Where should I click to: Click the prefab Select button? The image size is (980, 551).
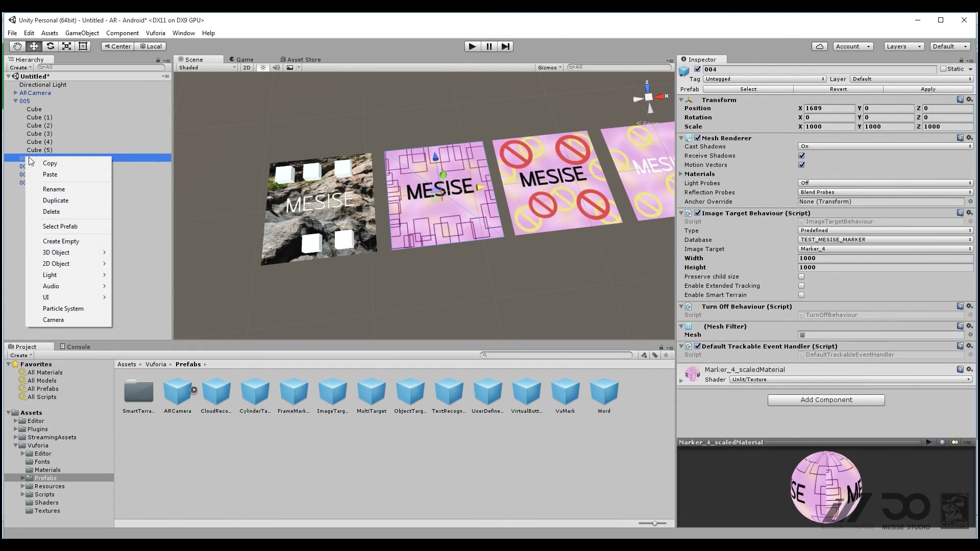point(748,89)
